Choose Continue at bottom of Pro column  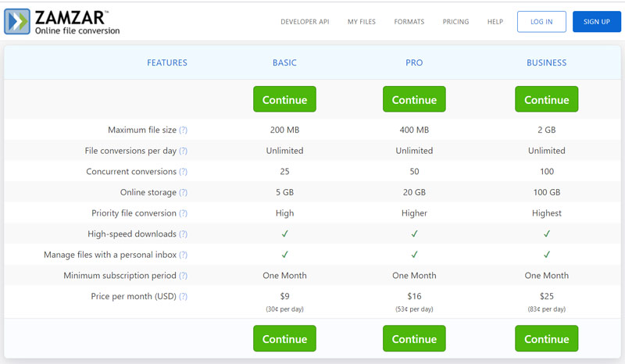pos(414,339)
